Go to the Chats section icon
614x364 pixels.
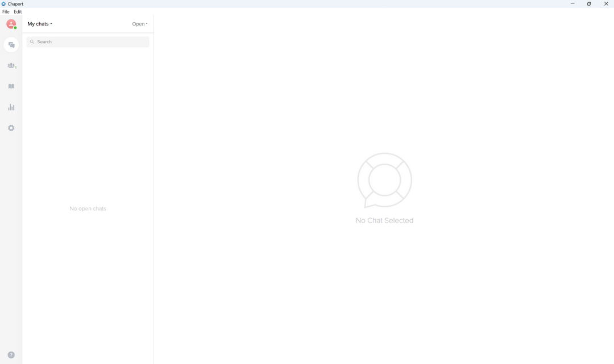(11, 45)
